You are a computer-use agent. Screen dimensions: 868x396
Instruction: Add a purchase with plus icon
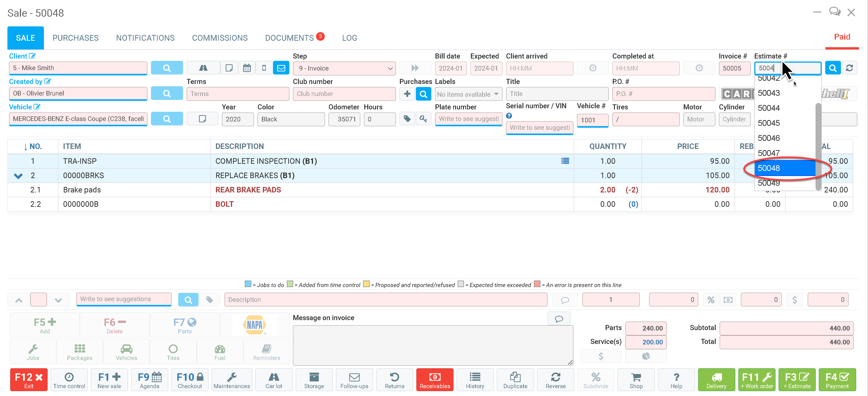tap(407, 94)
